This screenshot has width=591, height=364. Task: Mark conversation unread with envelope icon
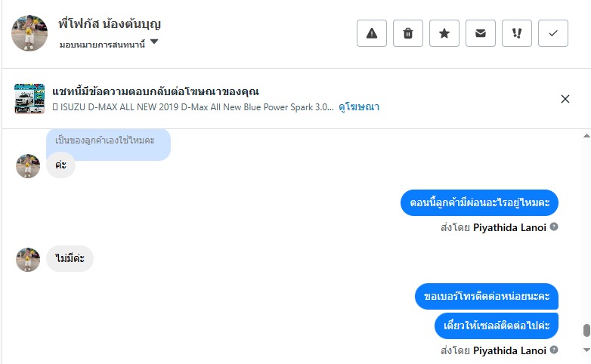click(x=481, y=33)
